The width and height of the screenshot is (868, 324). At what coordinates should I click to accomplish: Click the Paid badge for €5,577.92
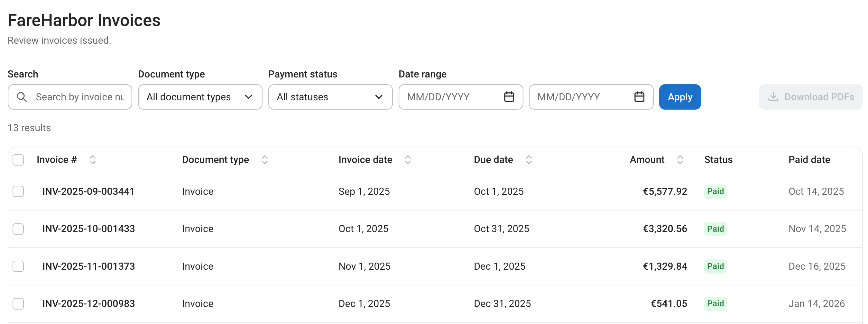pos(716,191)
